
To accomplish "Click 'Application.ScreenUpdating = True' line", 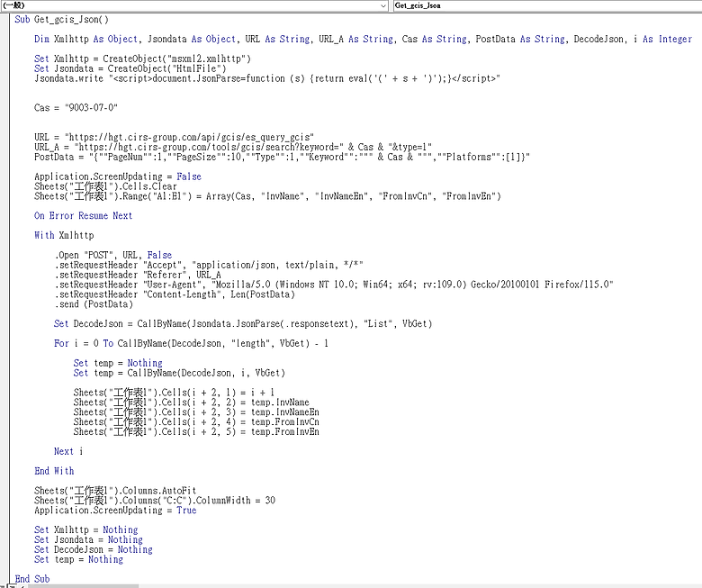I will click(115, 510).
